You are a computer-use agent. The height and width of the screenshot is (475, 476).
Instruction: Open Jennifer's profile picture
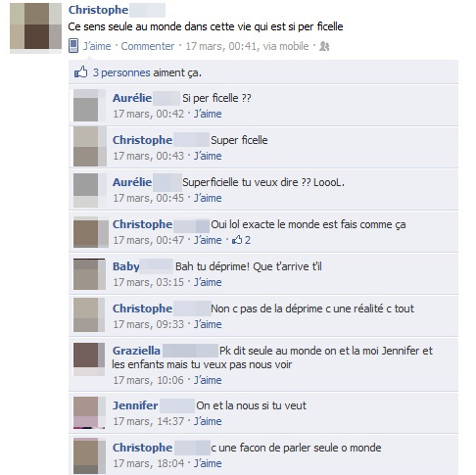click(x=89, y=412)
